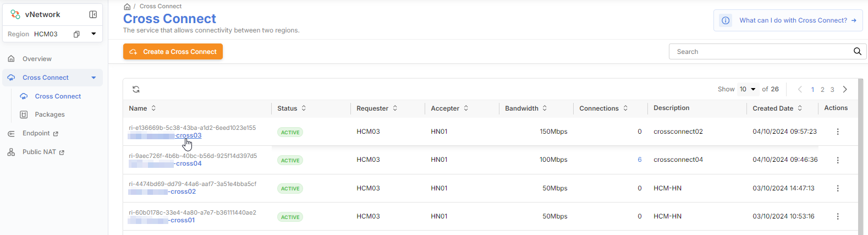This screenshot has width=868, height=235.
Task: Collapse the Cross Connect sidebar group
Action: 94,78
